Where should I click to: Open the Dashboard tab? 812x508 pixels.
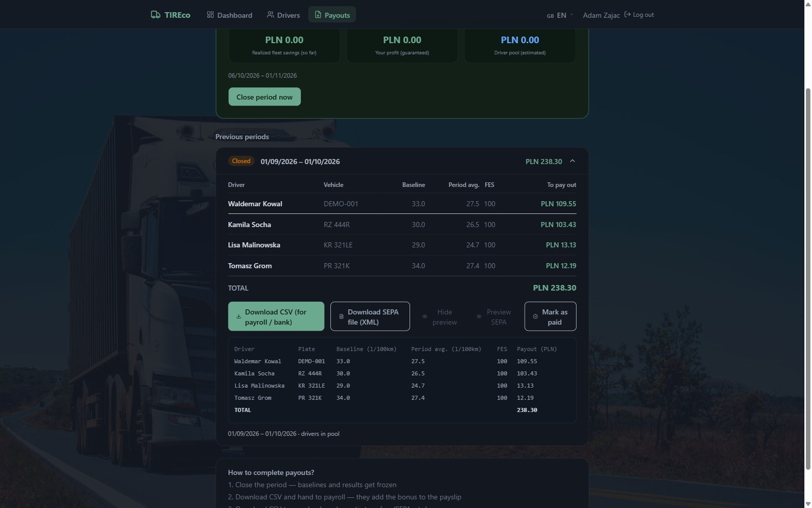(x=229, y=15)
